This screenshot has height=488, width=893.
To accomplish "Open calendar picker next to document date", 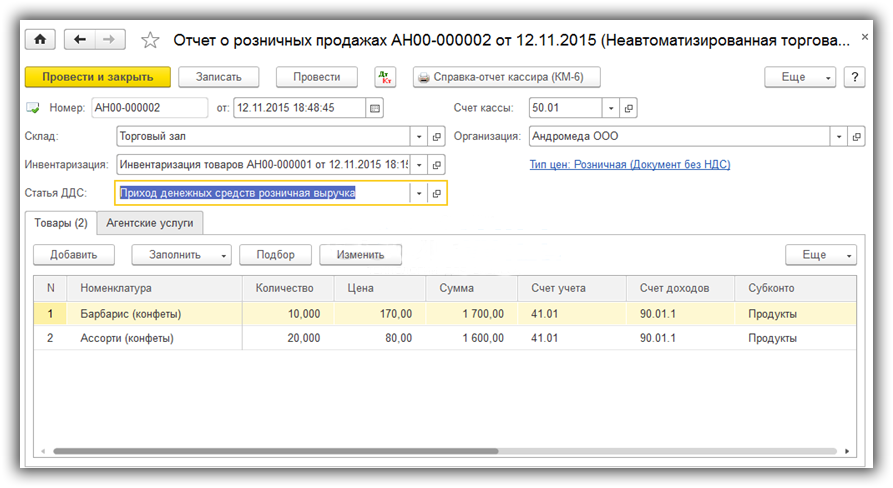I will click(x=375, y=108).
